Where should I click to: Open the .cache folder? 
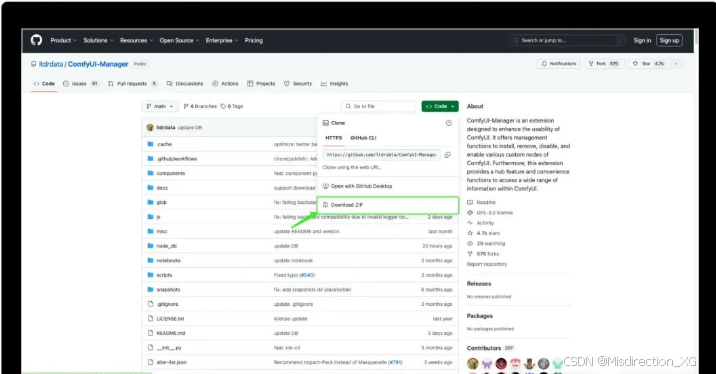pyautogui.click(x=164, y=144)
